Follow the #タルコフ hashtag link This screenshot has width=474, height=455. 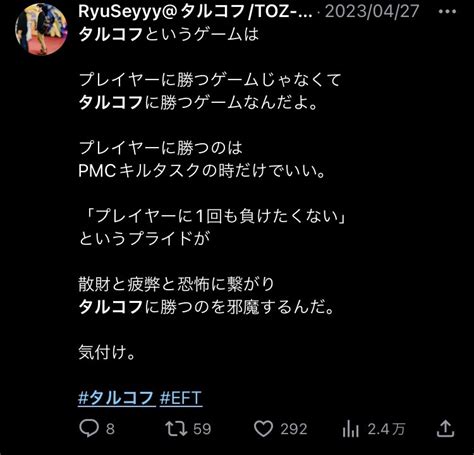(117, 398)
